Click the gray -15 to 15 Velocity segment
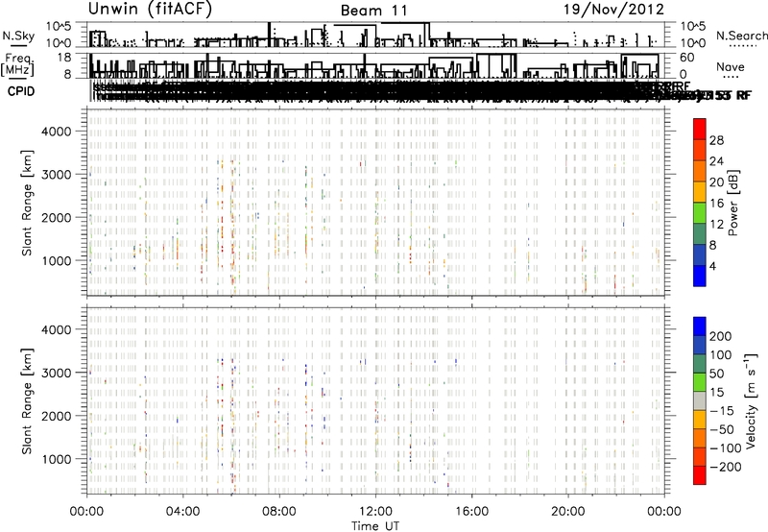 [700, 401]
